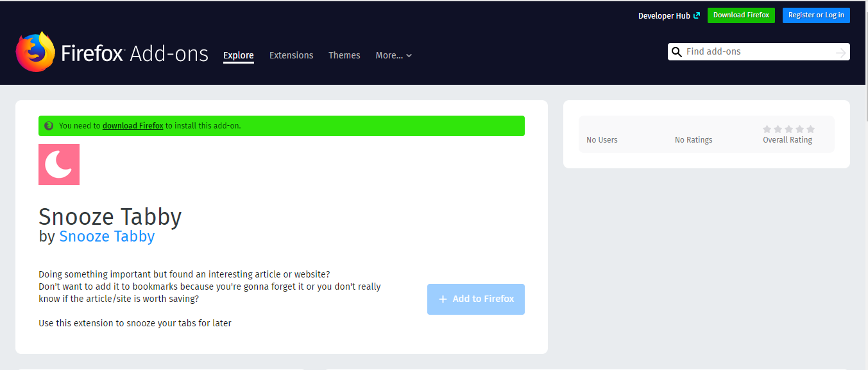Focus the Find add-ons search field
The height and width of the screenshot is (370, 868).
click(758, 52)
